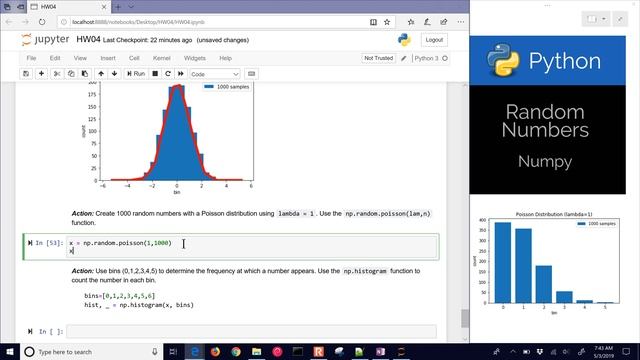640x360 pixels.
Task: Open the Cell menu
Action: click(x=134, y=58)
